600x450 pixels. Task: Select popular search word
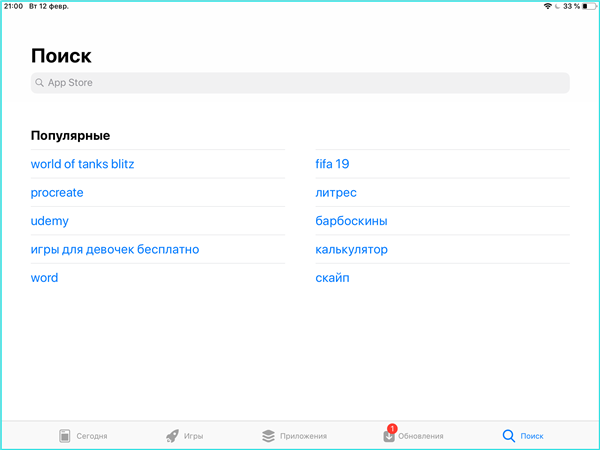(x=44, y=278)
